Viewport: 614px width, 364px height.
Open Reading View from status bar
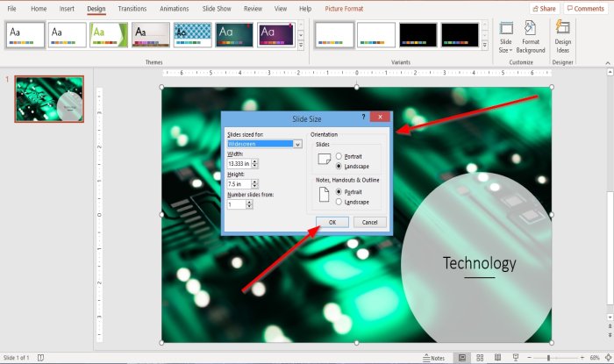(x=497, y=358)
